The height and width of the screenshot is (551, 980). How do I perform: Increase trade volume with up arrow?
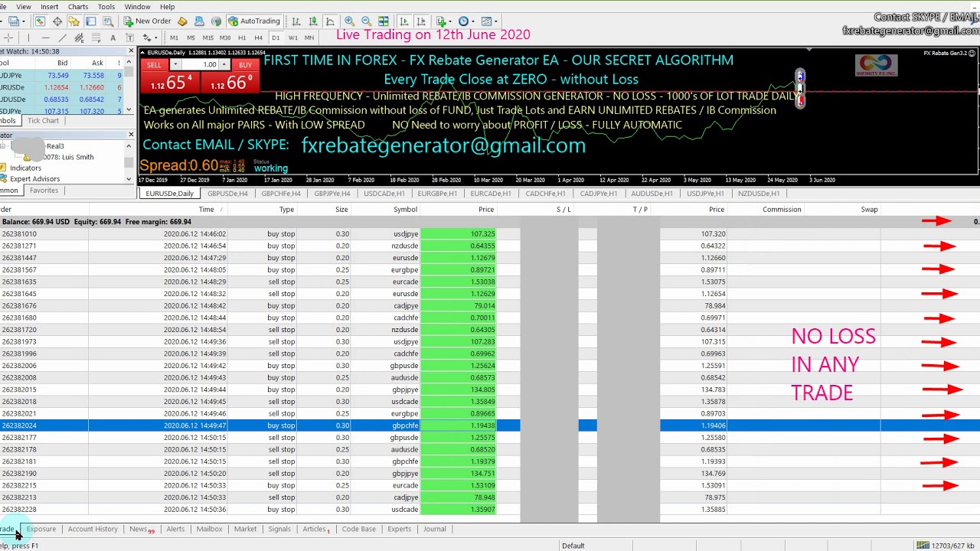[224, 65]
